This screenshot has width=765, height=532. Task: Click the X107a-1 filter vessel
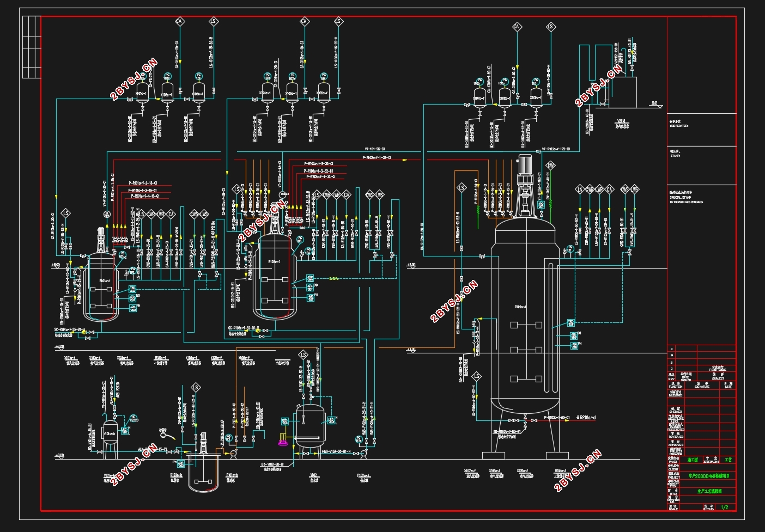coord(479,99)
